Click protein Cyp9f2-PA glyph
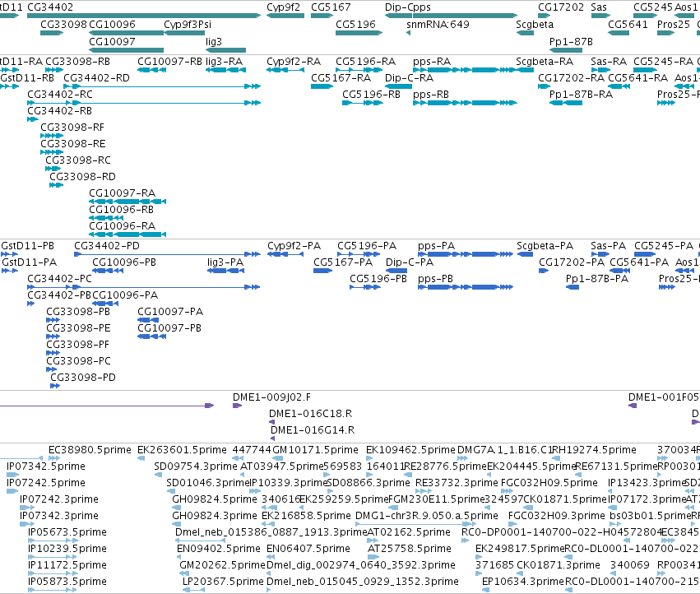This screenshot has height=594, width=700. 285,254
